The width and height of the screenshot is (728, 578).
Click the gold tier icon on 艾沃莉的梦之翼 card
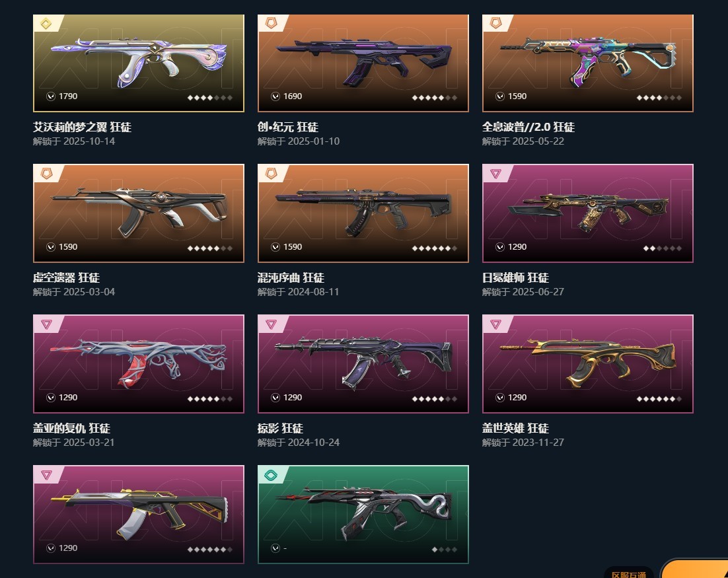tap(46, 23)
